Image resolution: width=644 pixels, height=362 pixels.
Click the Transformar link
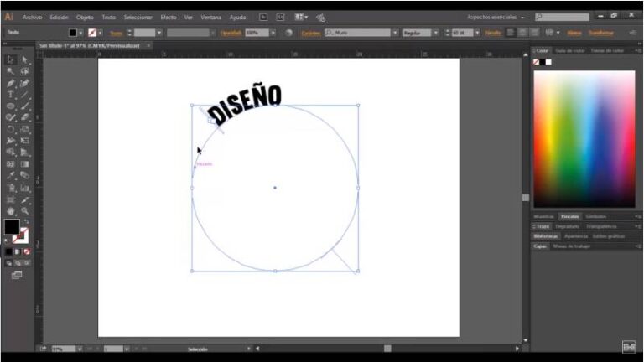pyautogui.click(x=601, y=33)
